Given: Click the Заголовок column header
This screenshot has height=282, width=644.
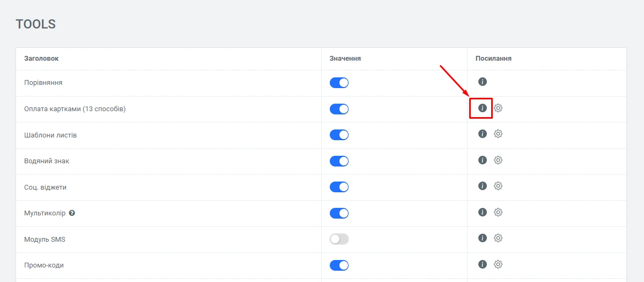Looking at the screenshot, I should pyautogui.click(x=41, y=59).
